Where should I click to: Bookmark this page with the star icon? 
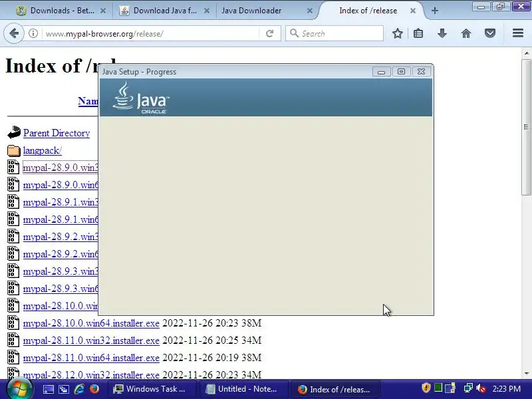pos(397,33)
